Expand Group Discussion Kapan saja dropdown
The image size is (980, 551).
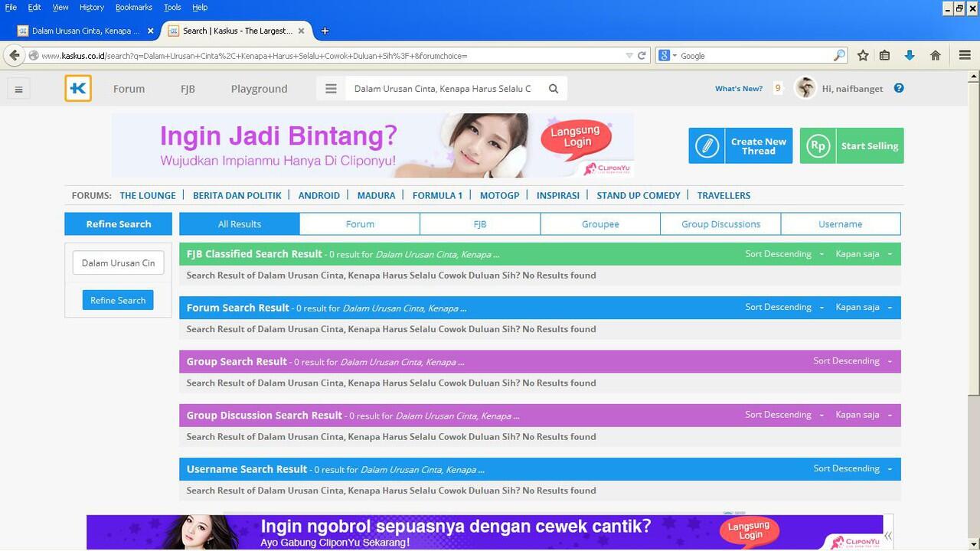click(864, 414)
